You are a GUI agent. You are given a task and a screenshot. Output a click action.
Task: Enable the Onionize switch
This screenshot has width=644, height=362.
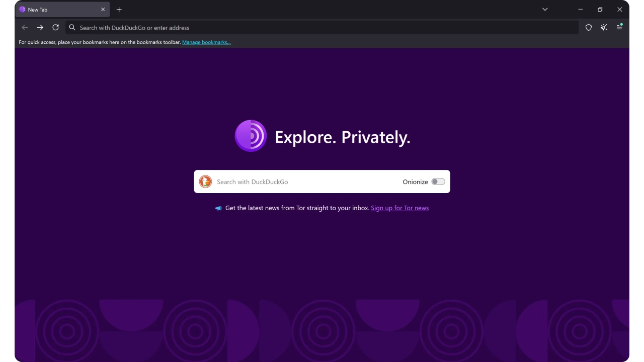pos(438,182)
